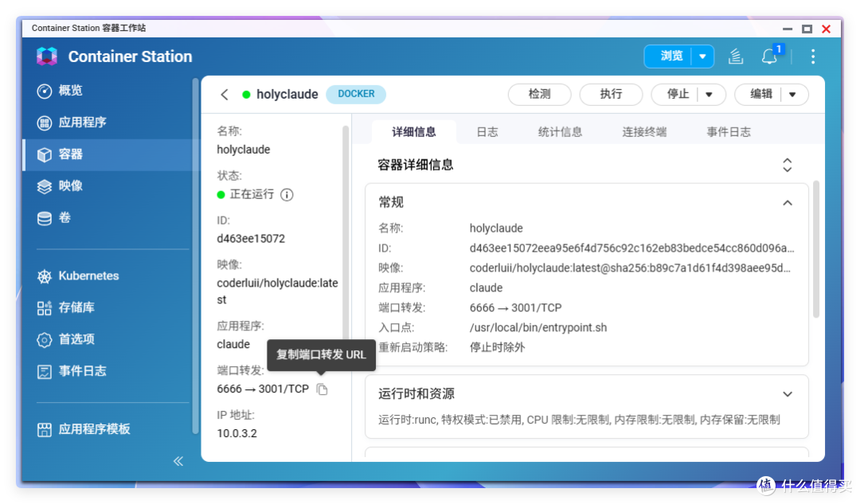Switch to the 连接终端 tab

(x=644, y=132)
